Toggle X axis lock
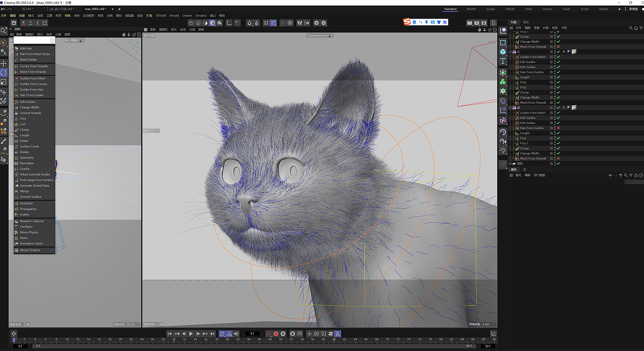This screenshot has width=644, height=351. tap(23, 23)
